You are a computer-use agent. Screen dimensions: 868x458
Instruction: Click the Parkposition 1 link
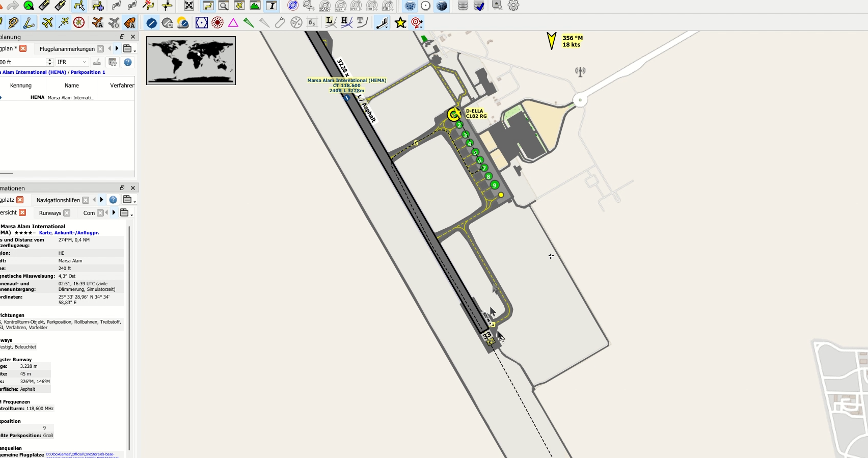(x=88, y=72)
